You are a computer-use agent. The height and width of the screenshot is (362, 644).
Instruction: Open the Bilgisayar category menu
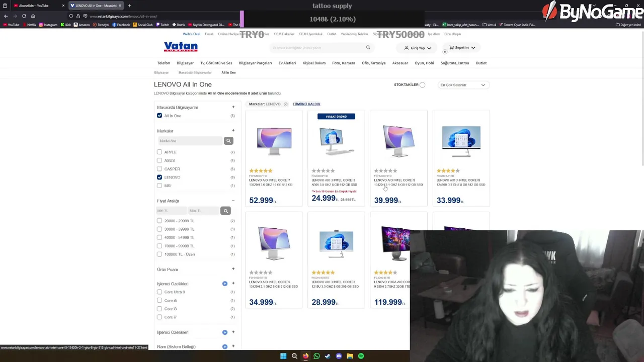click(x=185, y=63)
